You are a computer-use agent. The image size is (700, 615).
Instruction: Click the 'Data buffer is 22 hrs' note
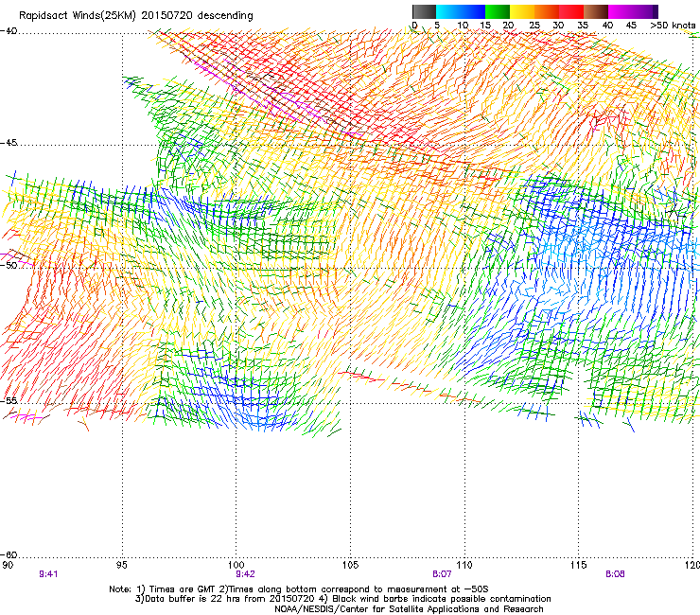(342, 599)
